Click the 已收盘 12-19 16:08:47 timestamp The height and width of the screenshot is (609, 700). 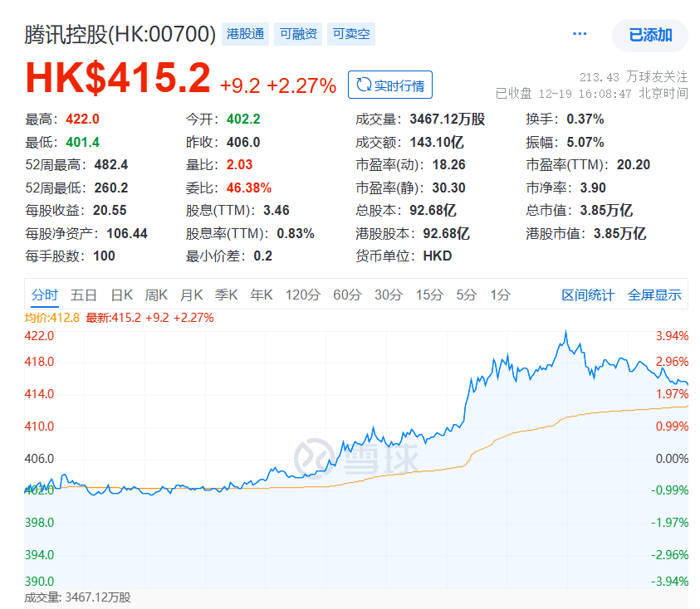pyautogui.click(x=591, y=94)
